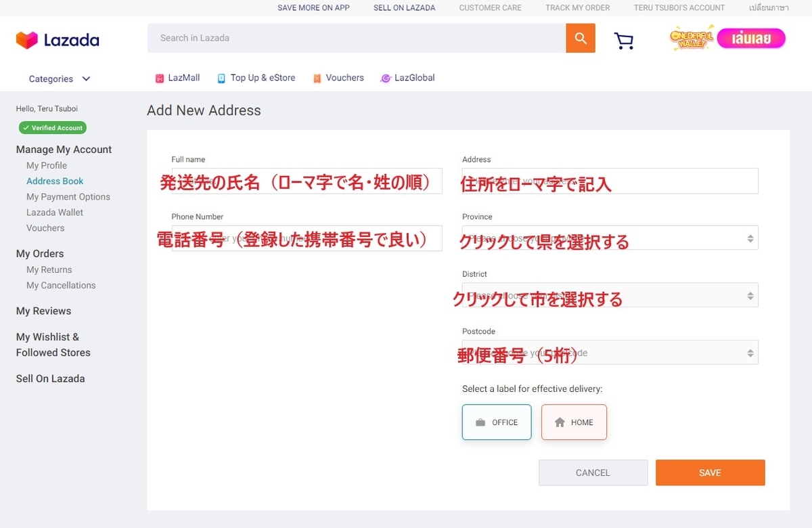
Task: Open Customer Care menu
Action: pos(491,8)
